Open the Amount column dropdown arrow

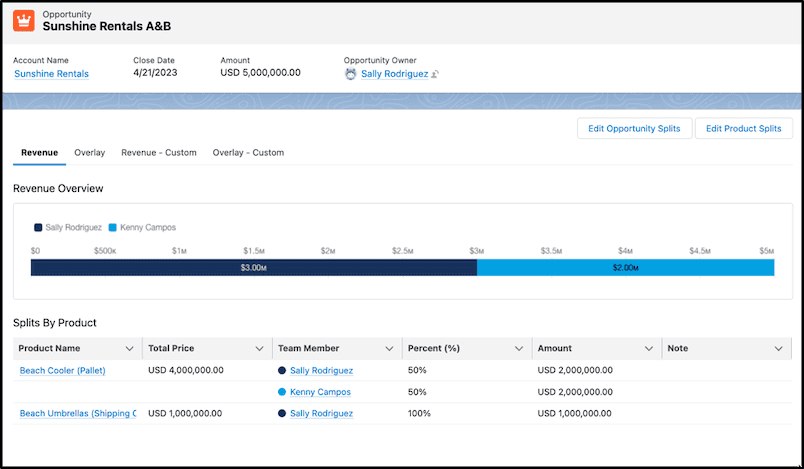pos(649,349)
